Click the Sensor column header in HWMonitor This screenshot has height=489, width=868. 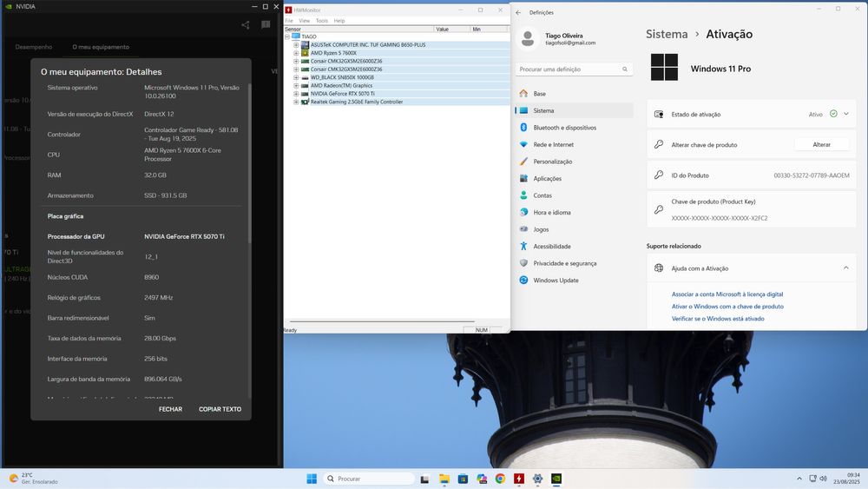click(358, 29)
